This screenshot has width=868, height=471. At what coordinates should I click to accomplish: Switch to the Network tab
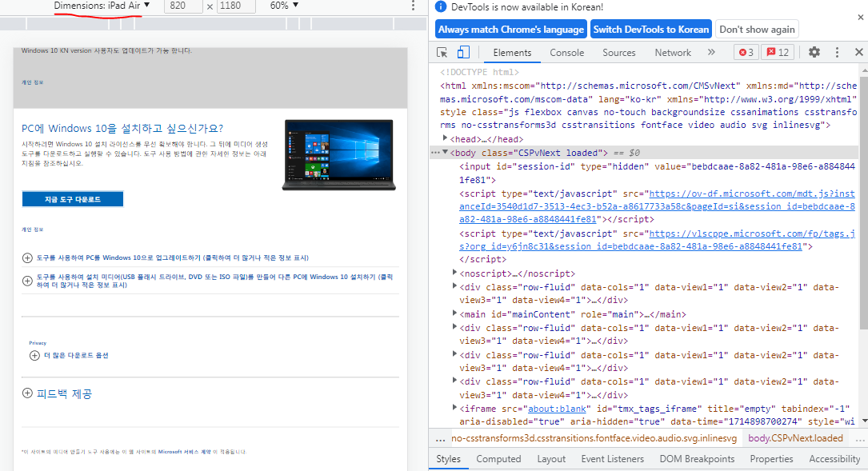[x=673, y=53]
